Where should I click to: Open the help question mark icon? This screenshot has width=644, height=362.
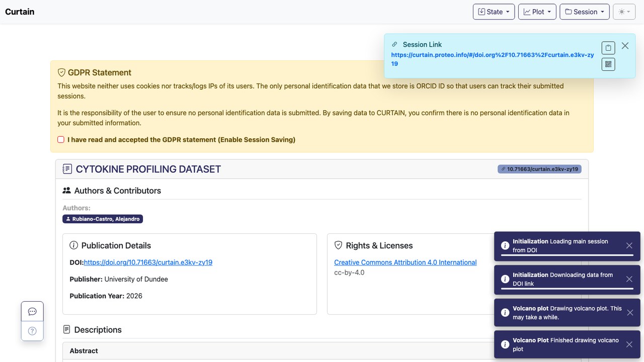click(x=32, y=331)
